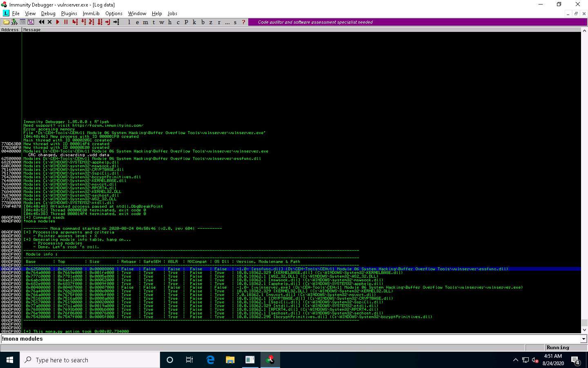Open the File menu
588x368 pixels.
click(x=16, y=13)
